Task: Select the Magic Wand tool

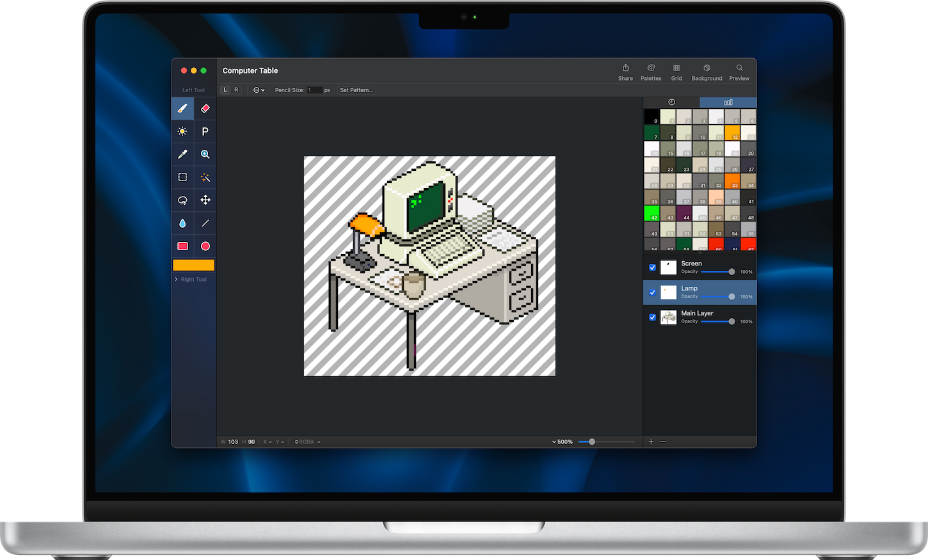Action: pyautogui.click(x=205, y=177)
